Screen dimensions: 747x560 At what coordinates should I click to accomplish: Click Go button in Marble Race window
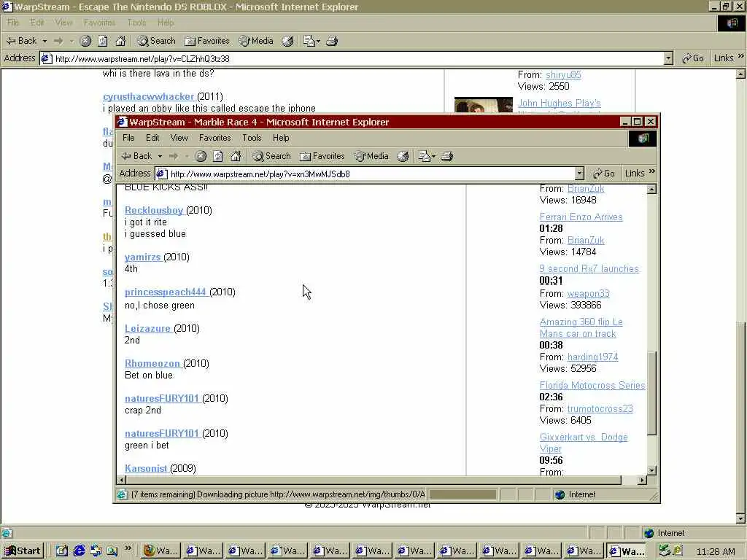(604, 174)
